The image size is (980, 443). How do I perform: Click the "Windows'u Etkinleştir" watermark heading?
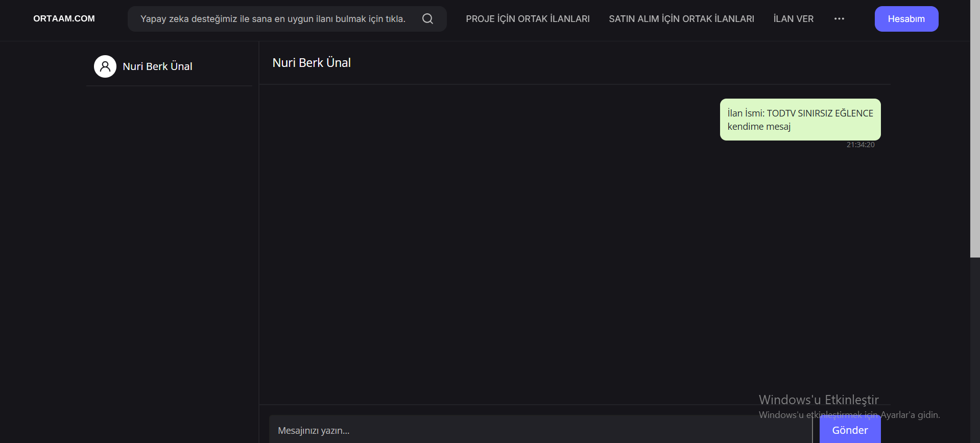tap(818, 400)
